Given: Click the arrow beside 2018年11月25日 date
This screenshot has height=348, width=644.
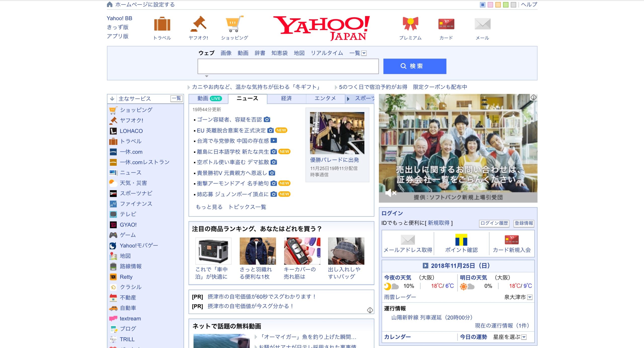Looking at the screenshot, I should (x=425, y=266).
